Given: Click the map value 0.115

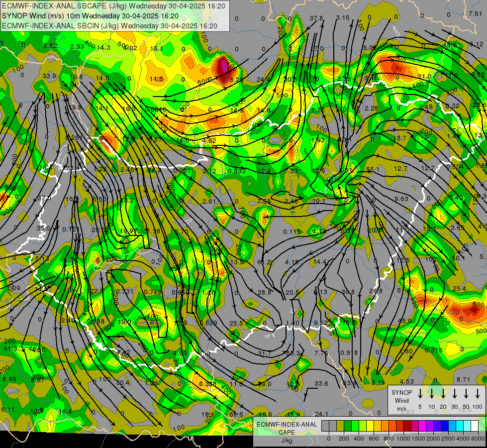Looking at the screenshot, I should click(x=292, y=231).
